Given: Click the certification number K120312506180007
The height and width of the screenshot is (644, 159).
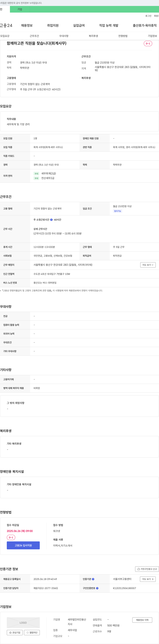Looking at the screenshot, I should tap(124, 588).
